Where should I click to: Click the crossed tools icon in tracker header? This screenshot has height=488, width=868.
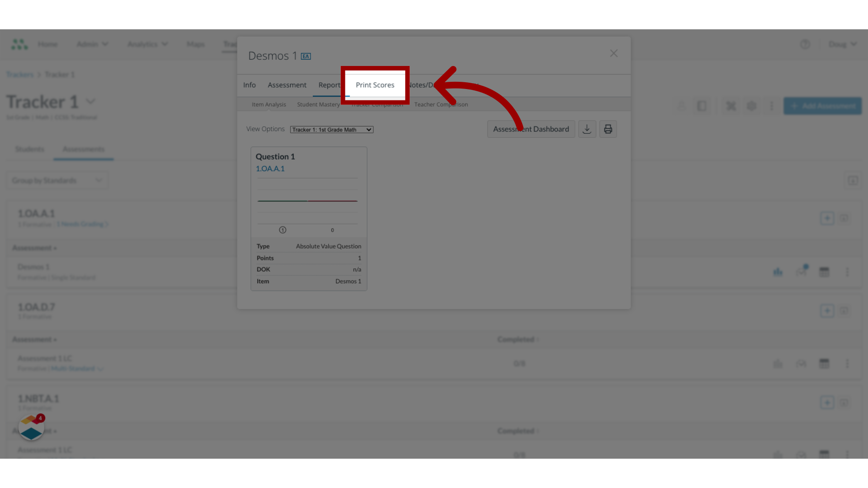click(x=731, y=106)
